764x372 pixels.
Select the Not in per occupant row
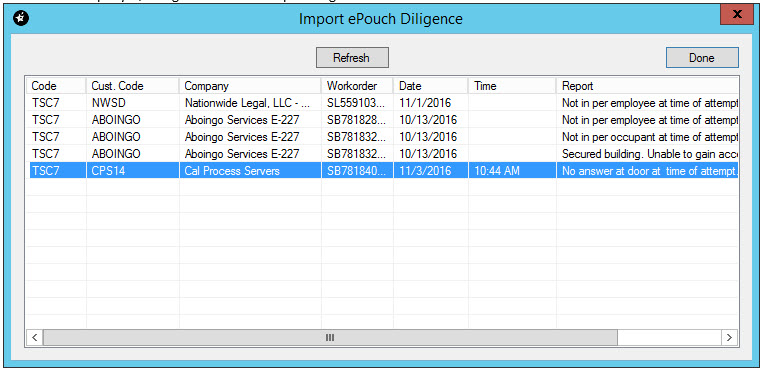pyautogui.click(x=382, y=137)
